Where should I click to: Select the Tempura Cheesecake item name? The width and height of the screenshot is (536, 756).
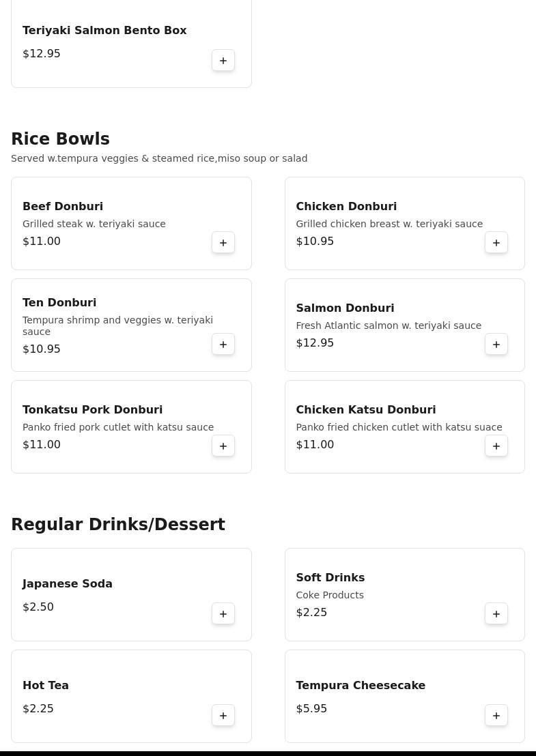tap(361, 686)
